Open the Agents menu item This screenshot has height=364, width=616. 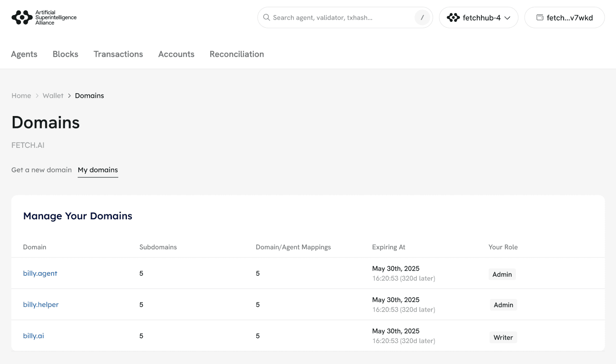click(24, 54)
